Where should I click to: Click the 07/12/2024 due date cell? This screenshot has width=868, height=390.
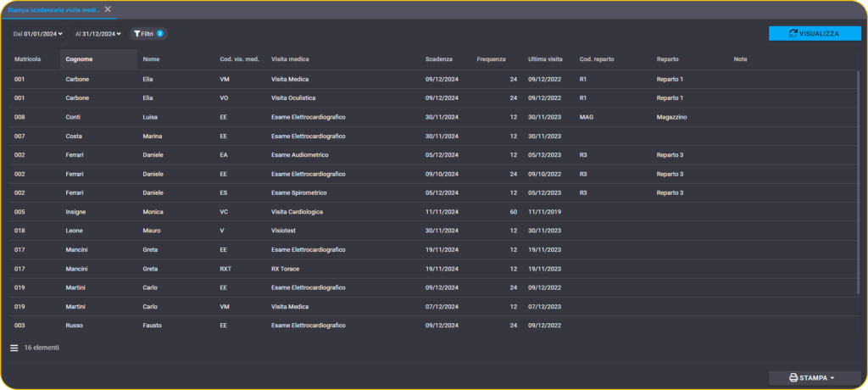coord(442,306)
